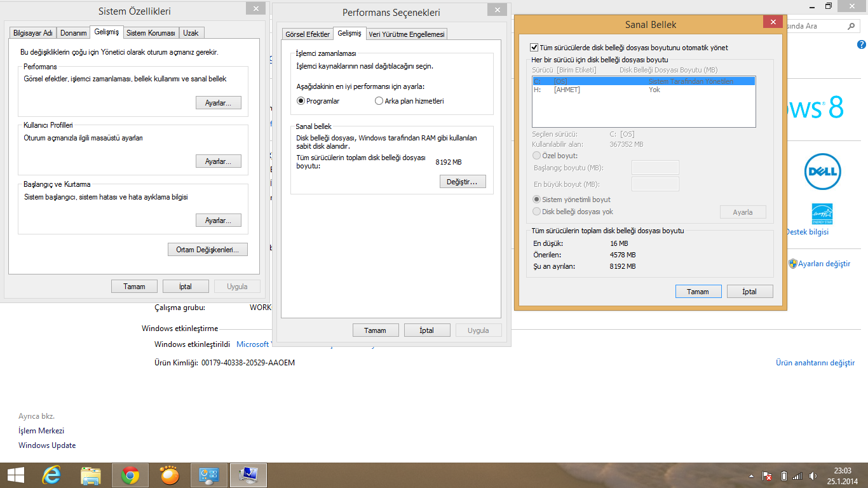Screen dimensions: 868x488
Task: Select the C: [OS] drive row
Action: [644, 81]
